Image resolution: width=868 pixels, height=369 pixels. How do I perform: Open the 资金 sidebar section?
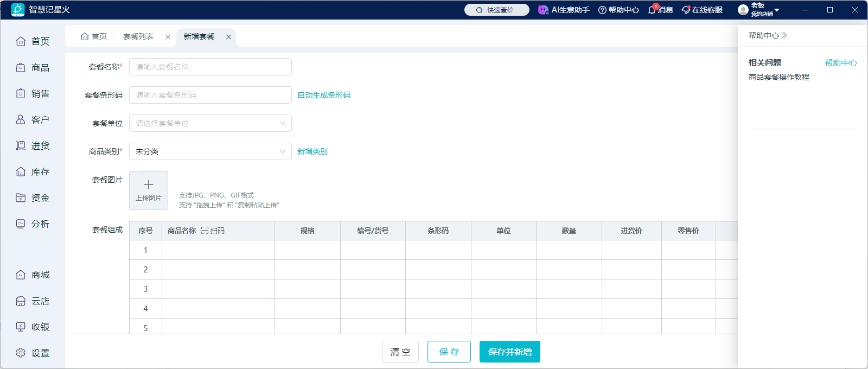[x=33, y=198]
